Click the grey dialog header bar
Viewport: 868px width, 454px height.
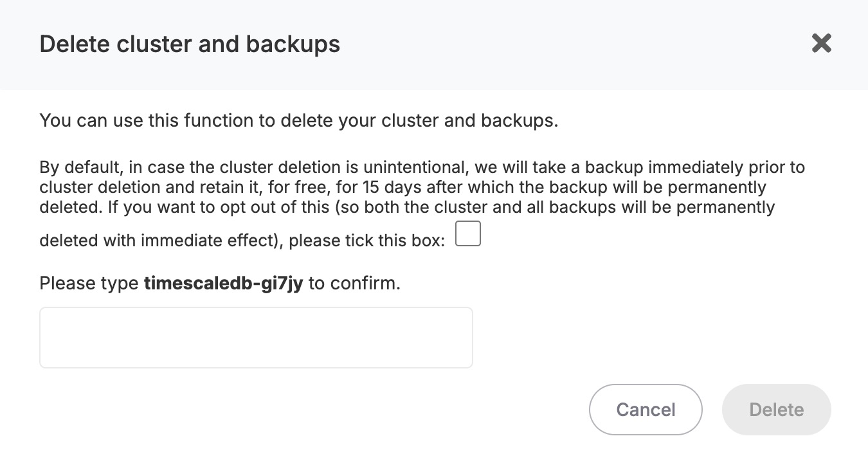[514, 44]
